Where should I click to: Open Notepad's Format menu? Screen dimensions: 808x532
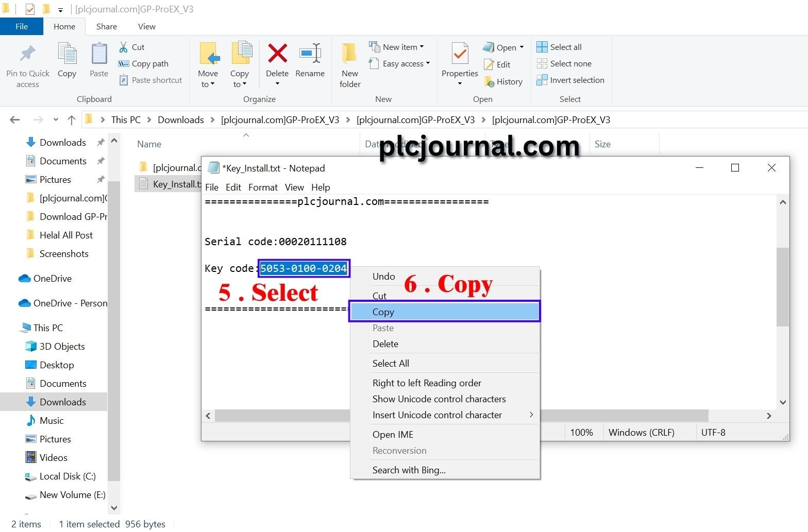pos(263,187)
